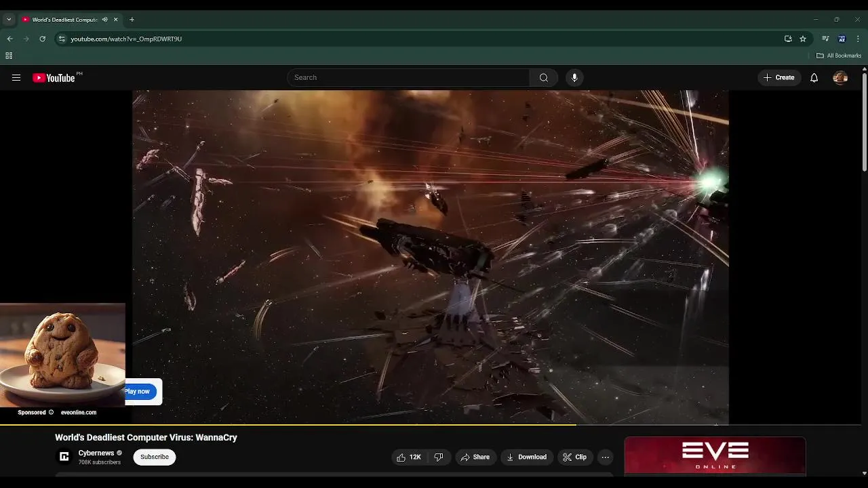Install app icon in address bar

point(788,39)
